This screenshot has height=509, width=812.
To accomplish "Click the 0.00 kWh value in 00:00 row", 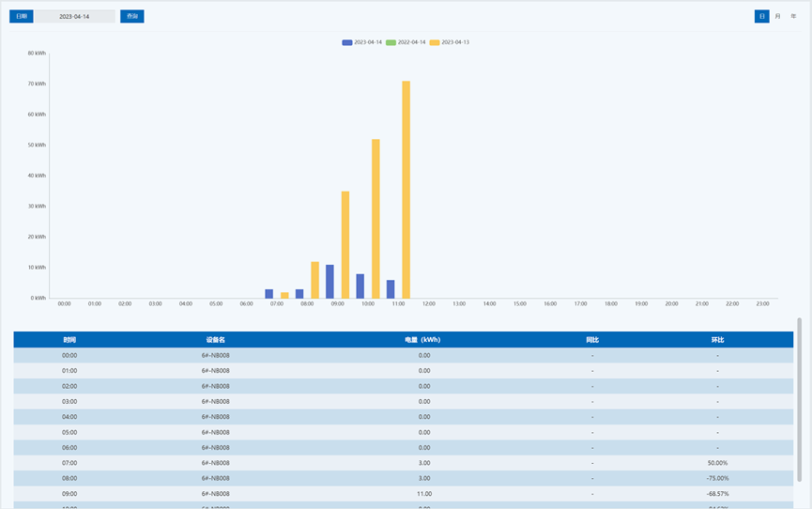I will (x=424, y=355).
